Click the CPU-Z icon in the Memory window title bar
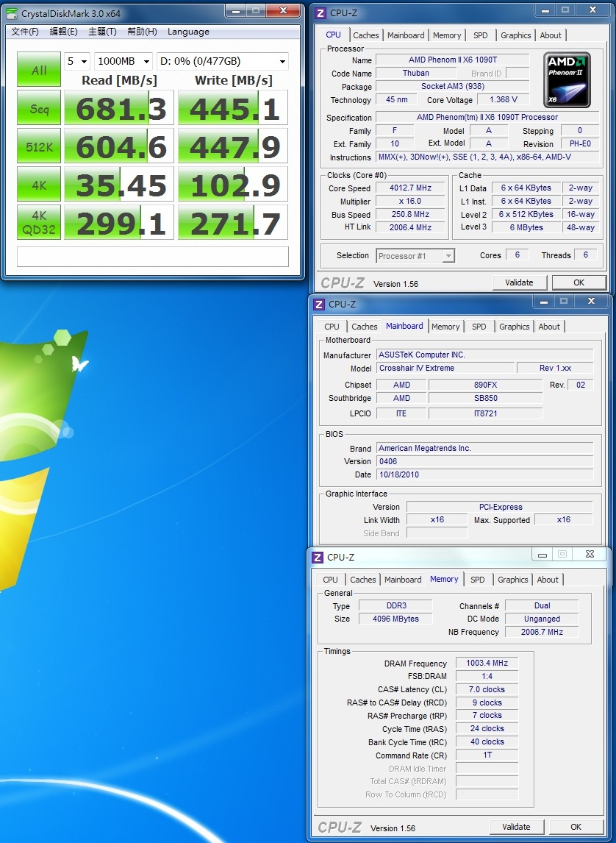Image resolution: width=616 pixels, height=843 pixels. (318, 557)
